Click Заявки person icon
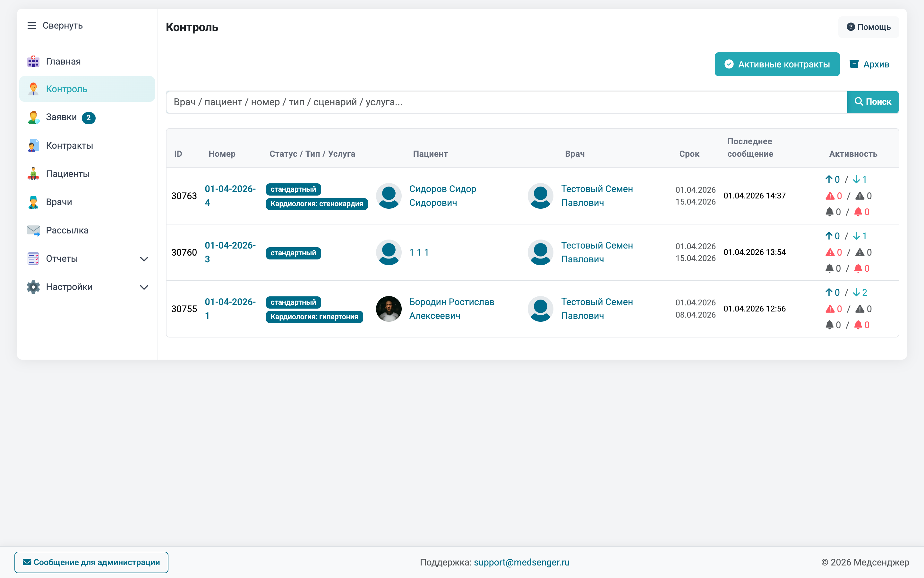 point(34,117)
